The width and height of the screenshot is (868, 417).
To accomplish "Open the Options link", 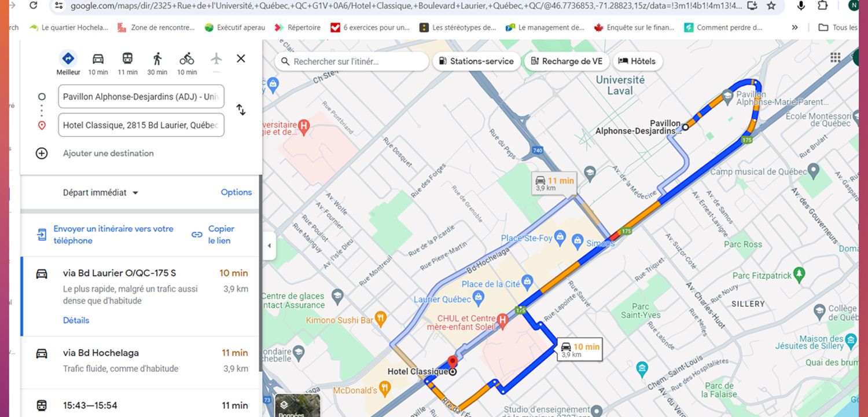I will (x=236, y=192).
